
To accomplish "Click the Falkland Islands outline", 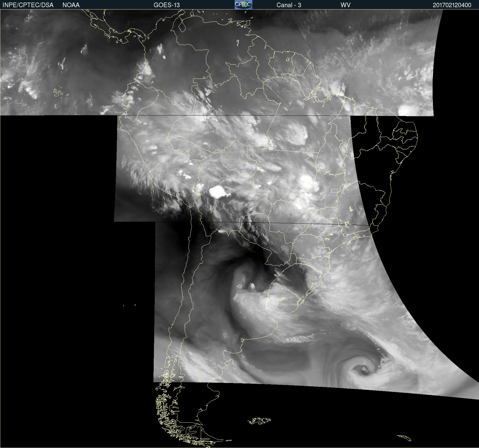I will tap(259, 421).
